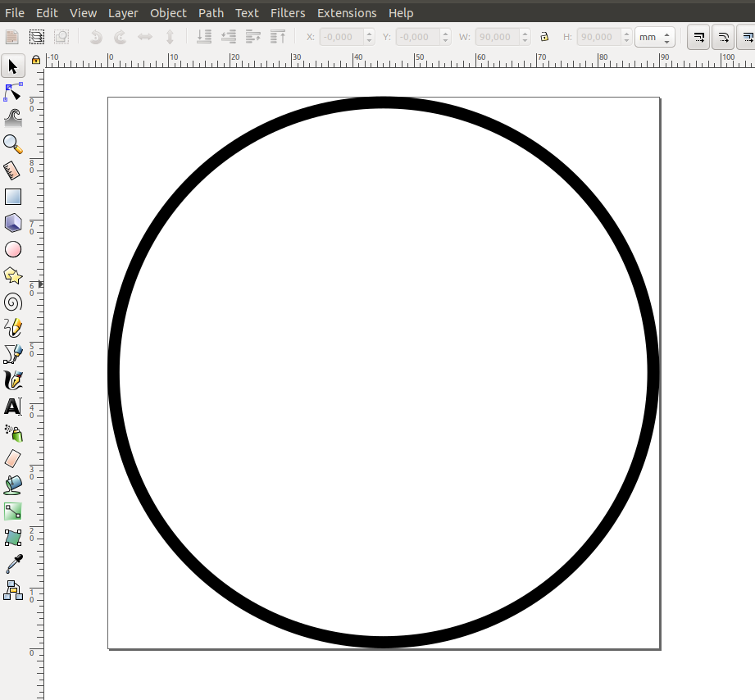Select the Tweak objects tool
The width and height of the screenshot is (755, 700).
(13, 118)
